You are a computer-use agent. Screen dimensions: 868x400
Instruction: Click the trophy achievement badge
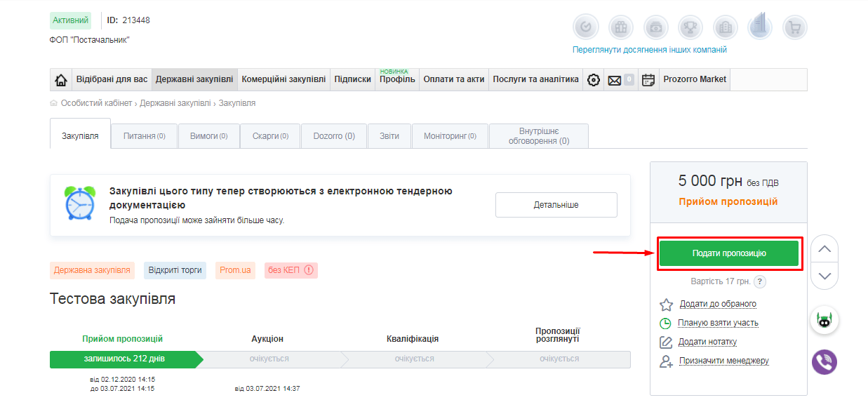pyautogui.click(x=690, y=28)
